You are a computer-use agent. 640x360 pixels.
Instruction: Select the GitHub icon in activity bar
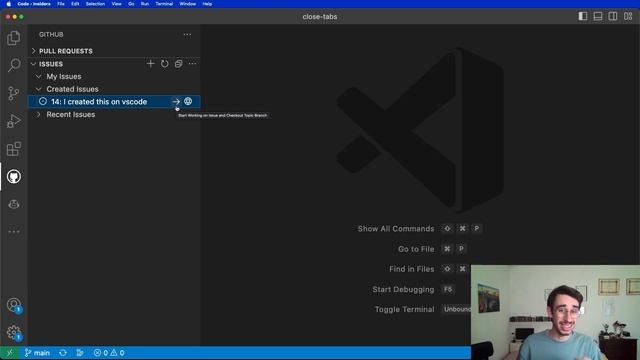click(13, 177)
